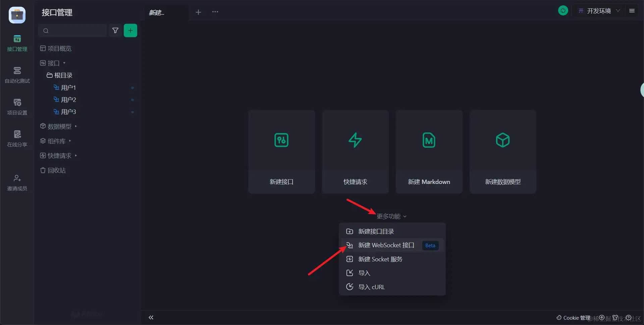Click the green sync status icon
644x325 pixels.
[x=563, y=11]
